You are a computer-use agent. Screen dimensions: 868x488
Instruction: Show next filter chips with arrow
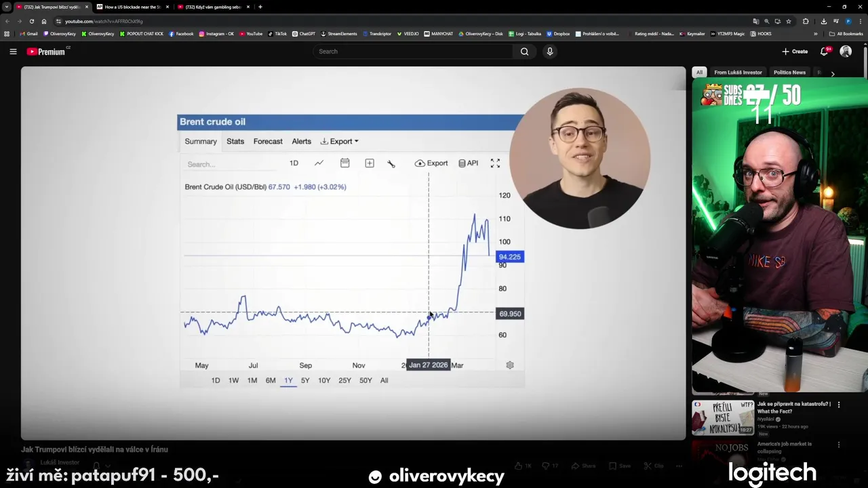point(833,73)
